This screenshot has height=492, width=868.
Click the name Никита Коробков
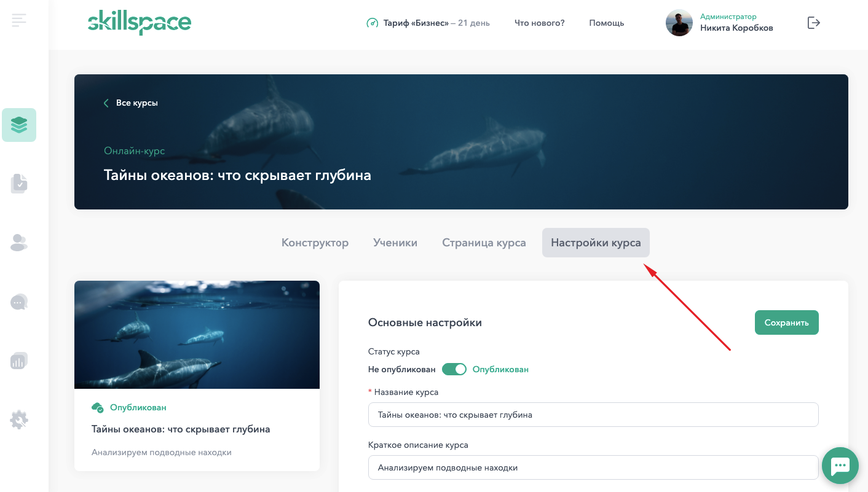tap(736, 28)
